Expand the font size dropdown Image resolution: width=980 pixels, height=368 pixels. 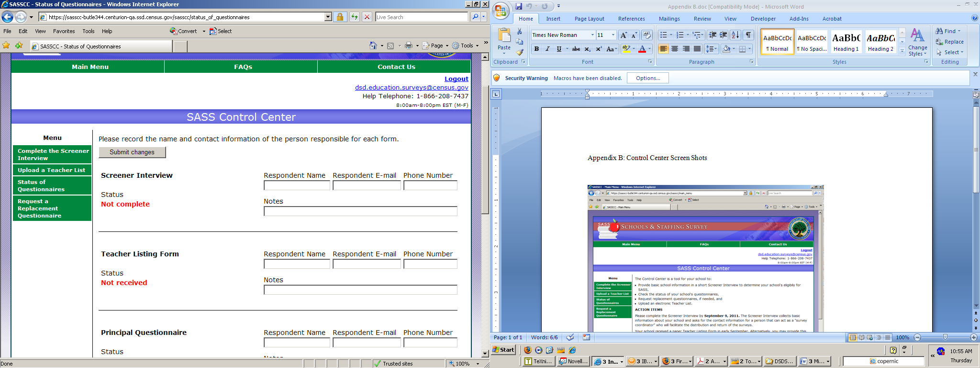[x=613, y=35]
